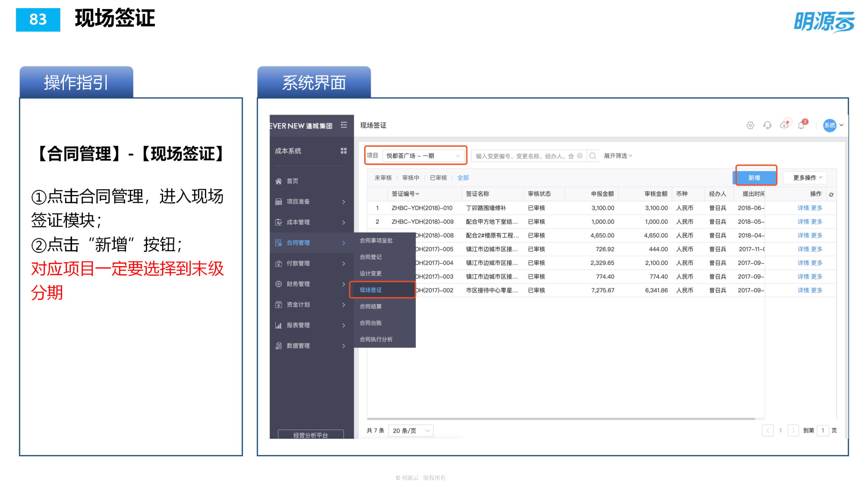Image resolution: width=868 pixels, height=487 pixels.
Task: Click the magnifier search icon near filter box
Action: [593, 156]
